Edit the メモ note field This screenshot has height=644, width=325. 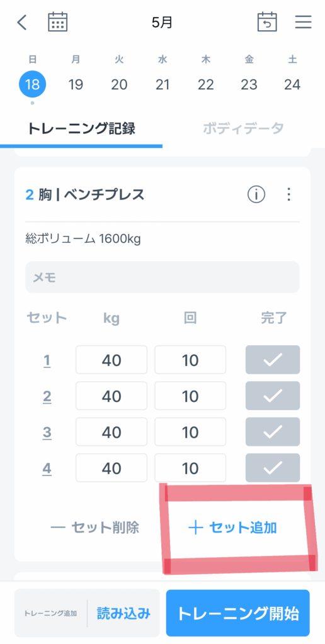point(162,277)
